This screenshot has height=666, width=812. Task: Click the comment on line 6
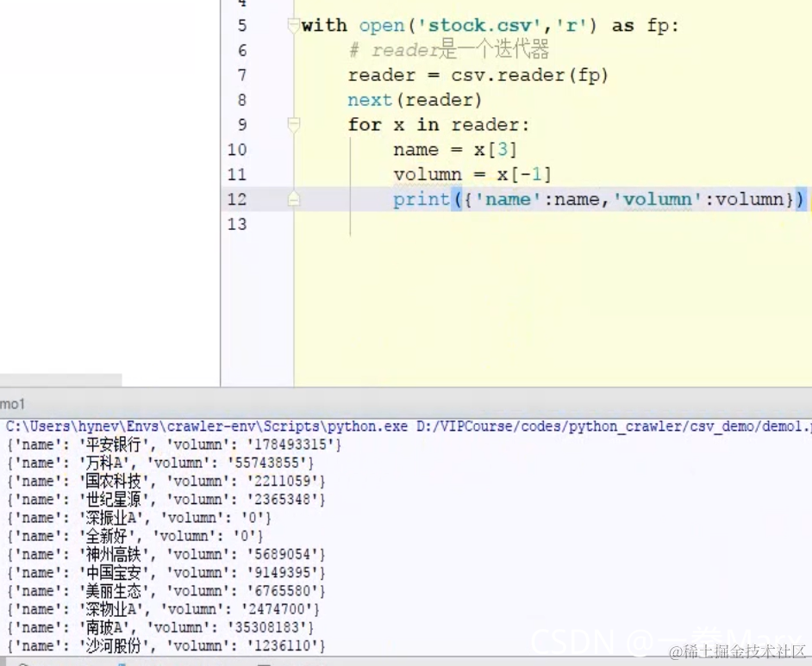coord(449,50)
